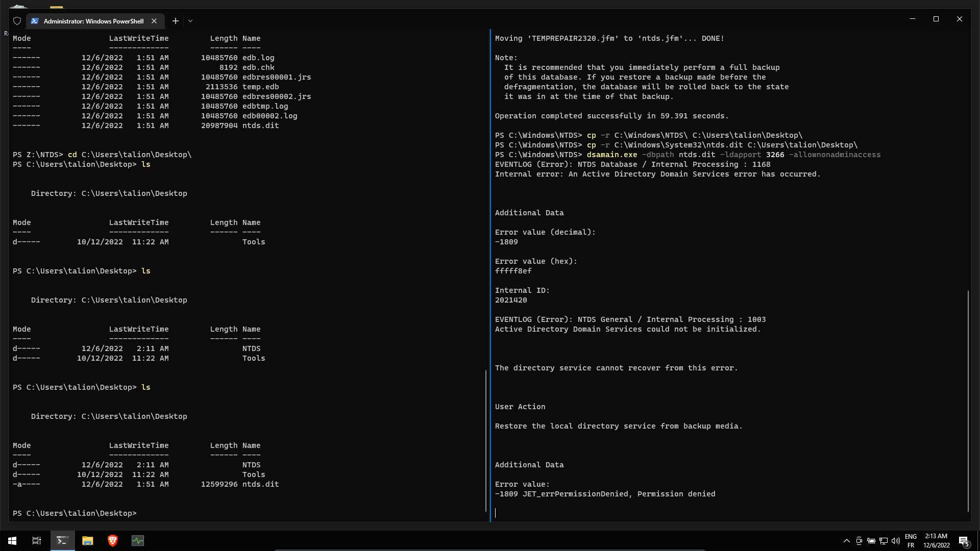This screenshot has height=551, width=980.
Task: Open the notification center with 5 alerts
Action: tap(964, 541)
